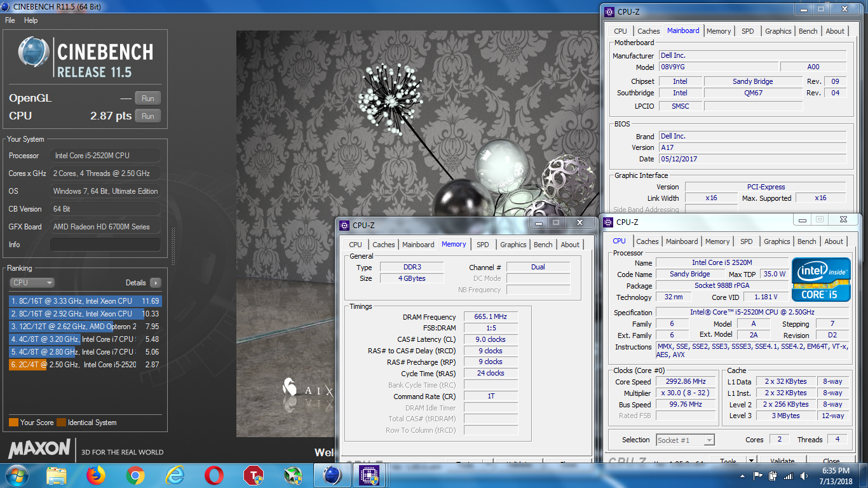Click the GFX Board AMD Radeon field
Image resolution: width=868 pixels, height=488 pixels.
[x=105, y=227]
